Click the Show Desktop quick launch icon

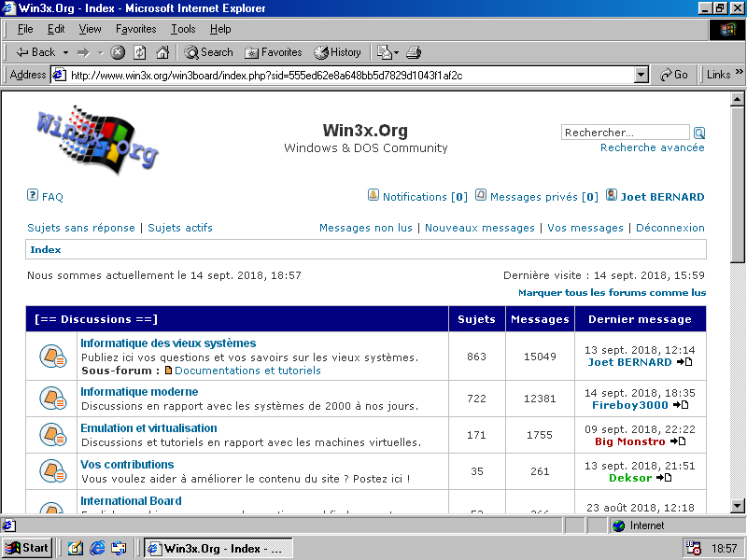click(x=76, y=548)
